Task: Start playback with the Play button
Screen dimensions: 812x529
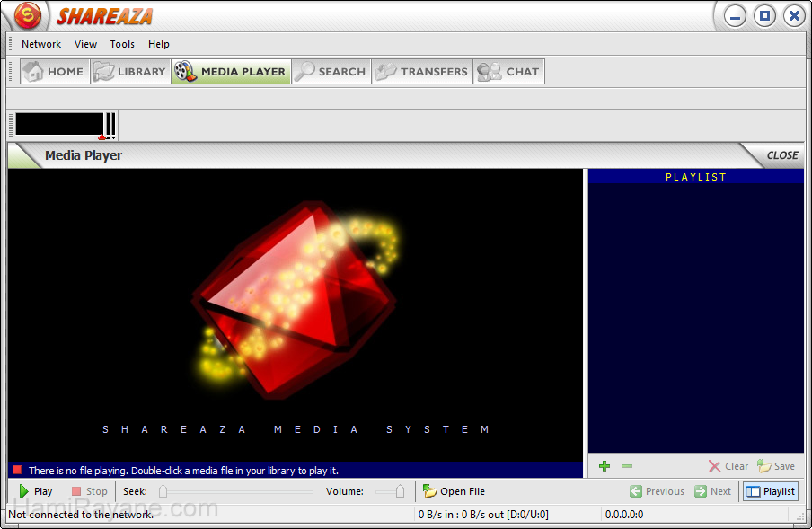Action: coord(35,491)
